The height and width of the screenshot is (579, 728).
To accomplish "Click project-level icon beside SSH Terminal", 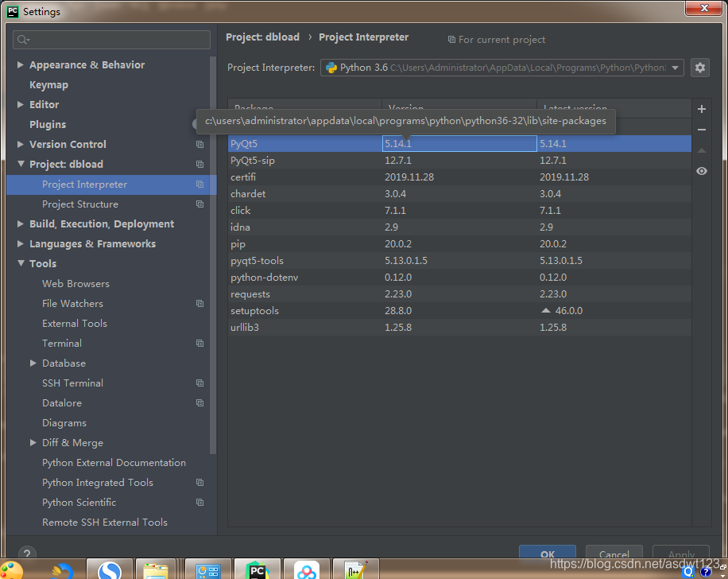I will pos(199,383).
